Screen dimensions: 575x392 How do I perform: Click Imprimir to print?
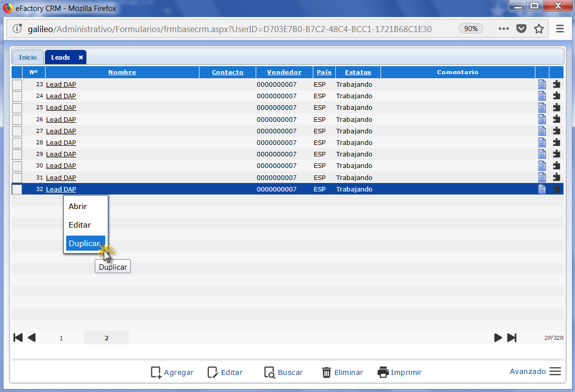[x=400, y=372]
